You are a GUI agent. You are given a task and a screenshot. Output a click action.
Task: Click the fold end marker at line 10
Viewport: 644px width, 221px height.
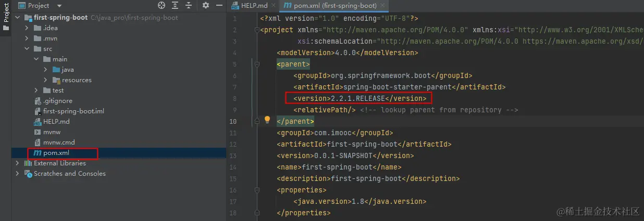[256, 122]
